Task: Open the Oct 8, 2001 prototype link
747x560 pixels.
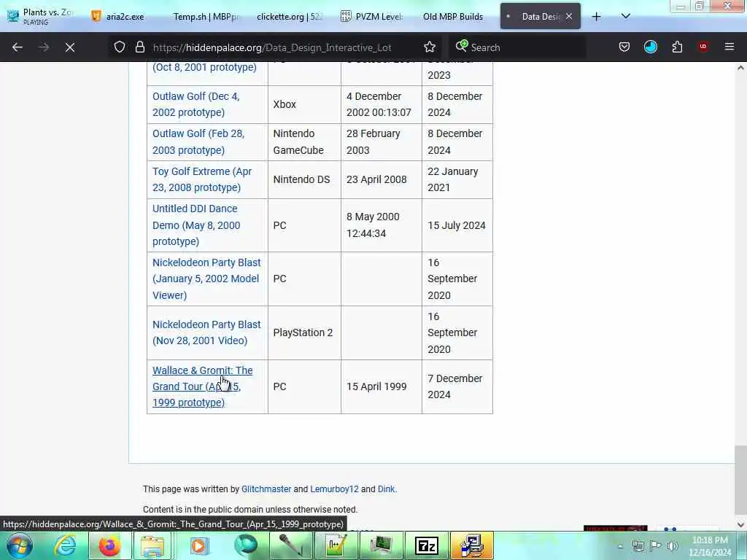Action: tap(204, 67)
